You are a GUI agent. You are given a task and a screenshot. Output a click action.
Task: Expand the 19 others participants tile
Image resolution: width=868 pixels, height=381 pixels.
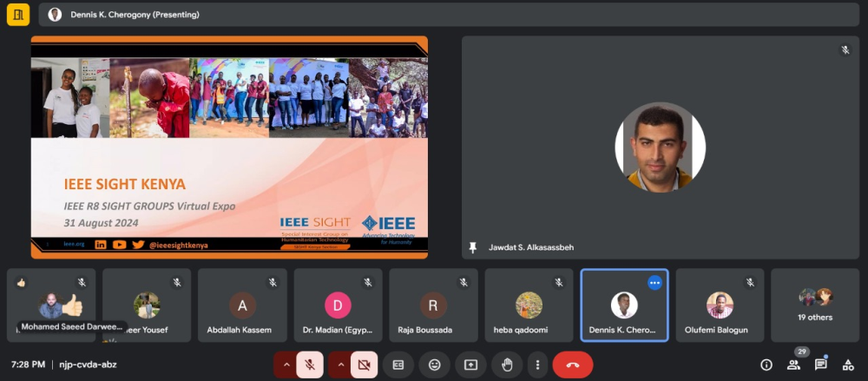(x=814, y=305)
